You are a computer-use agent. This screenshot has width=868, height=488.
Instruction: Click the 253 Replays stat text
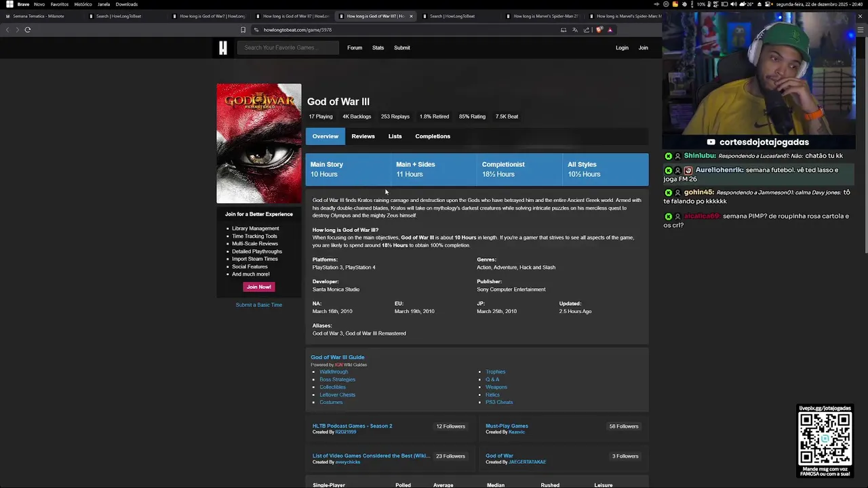click(395, 117)
